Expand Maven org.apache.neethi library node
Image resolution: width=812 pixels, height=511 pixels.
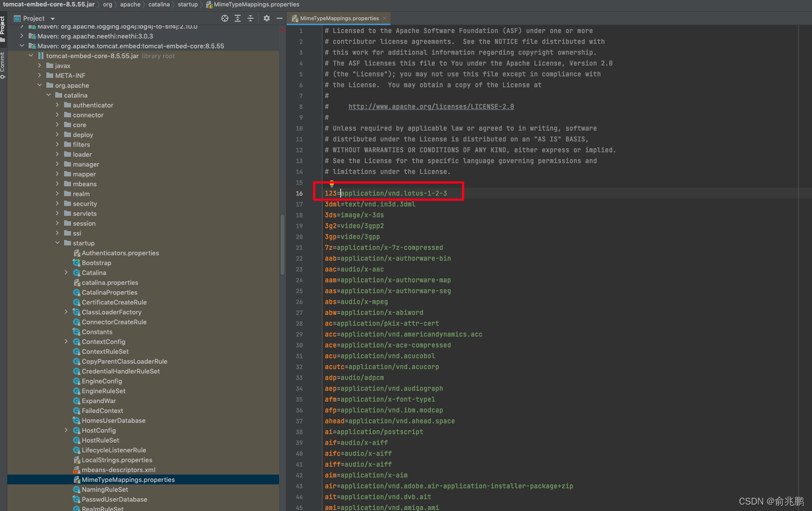tap(22, 36)
